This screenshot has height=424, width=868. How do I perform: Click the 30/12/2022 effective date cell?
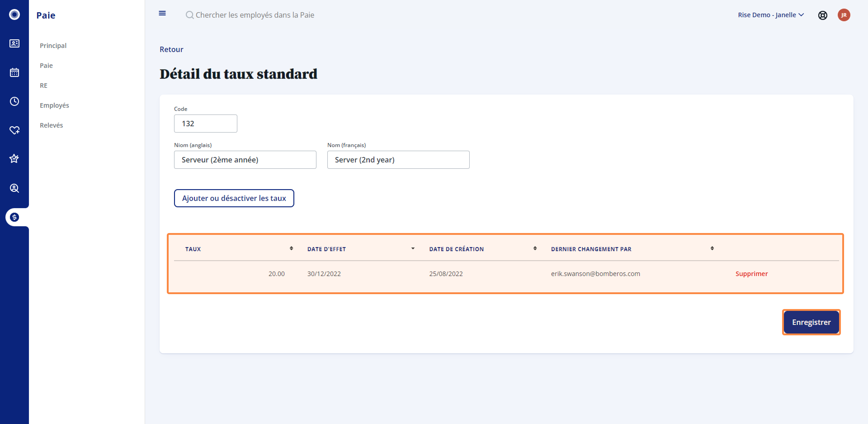click(x=324, y=274)
